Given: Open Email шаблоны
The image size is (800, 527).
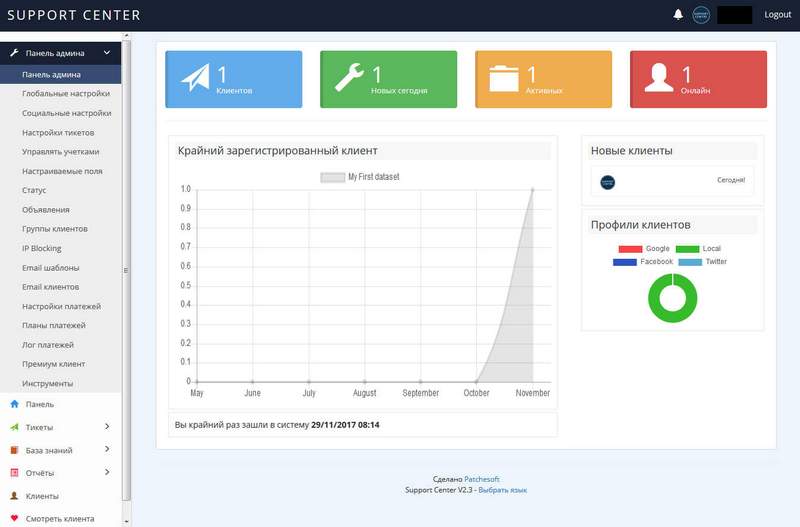Looking at the screenshot, I should (51, 268).
